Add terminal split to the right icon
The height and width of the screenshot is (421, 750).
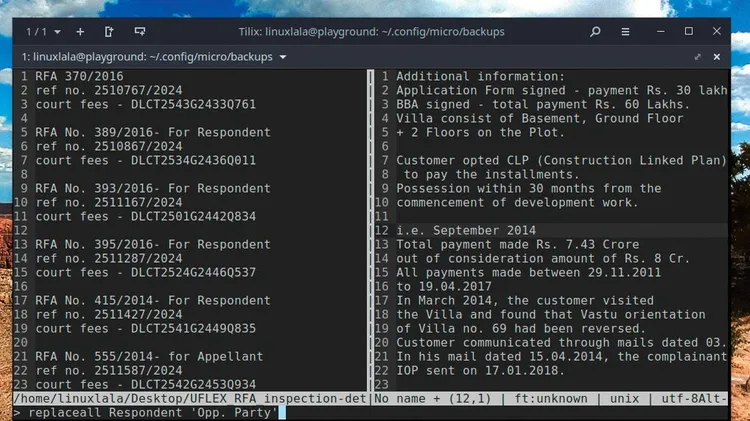click(x=109, y=32)
